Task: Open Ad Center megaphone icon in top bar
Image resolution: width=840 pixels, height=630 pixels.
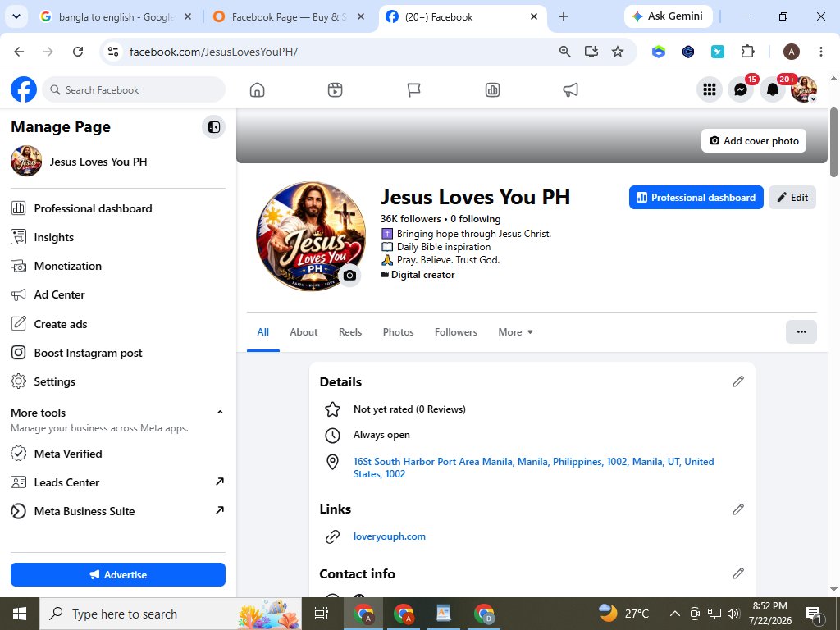Action: [x=571, y=90]
